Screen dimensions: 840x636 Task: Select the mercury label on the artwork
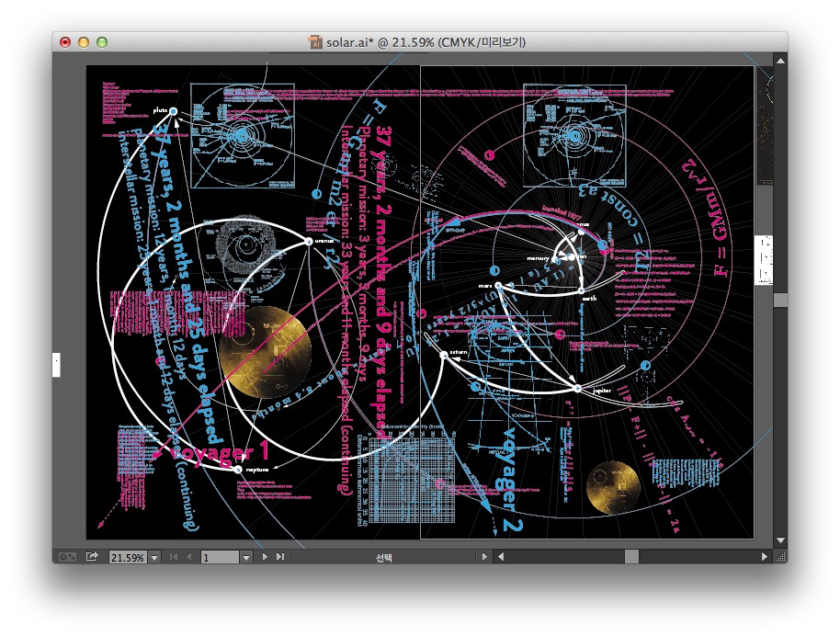pos(538,258)
